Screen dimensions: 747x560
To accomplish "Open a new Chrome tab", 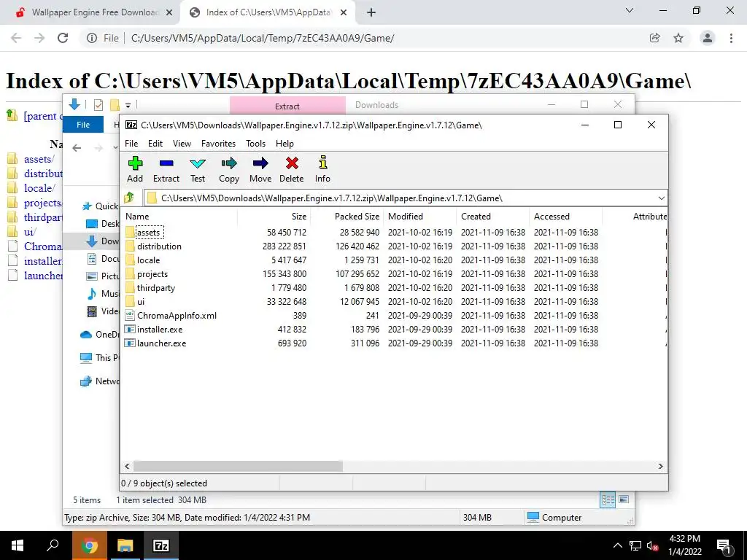I will 371,12.
